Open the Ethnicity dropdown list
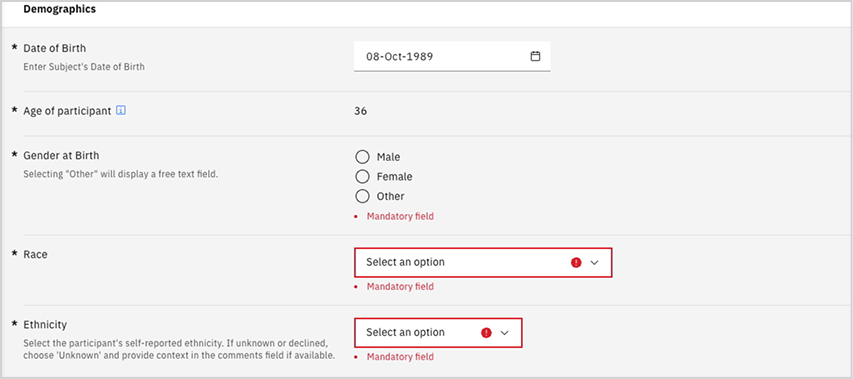The image size is (853, 379). coord(438,333)
